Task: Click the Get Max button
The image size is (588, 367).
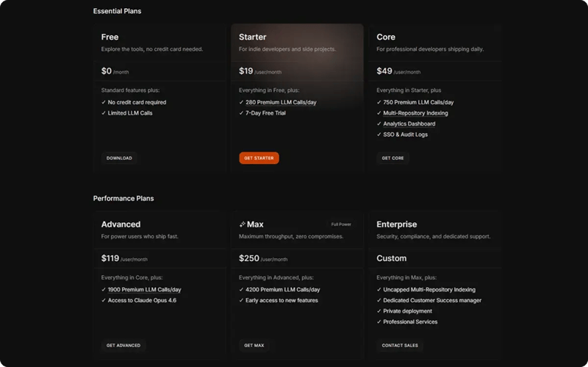Action: [x=254, y=345]
